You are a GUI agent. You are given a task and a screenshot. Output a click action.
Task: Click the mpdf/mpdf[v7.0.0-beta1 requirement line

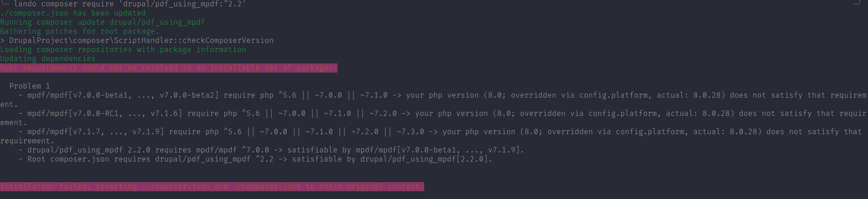pos(433,100)
